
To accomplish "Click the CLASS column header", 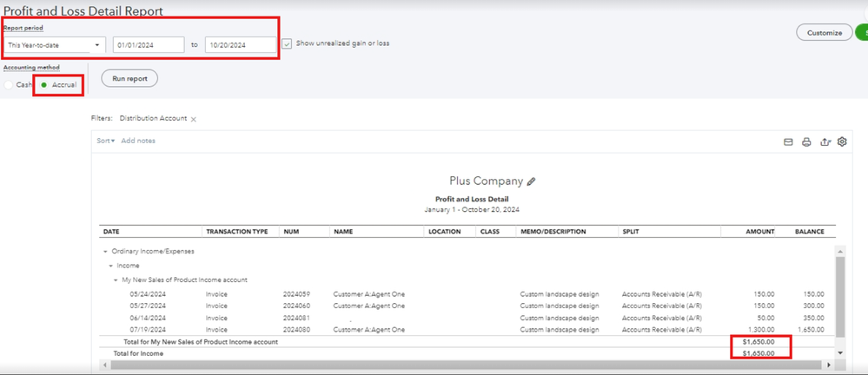I will [x=490, y=232].
